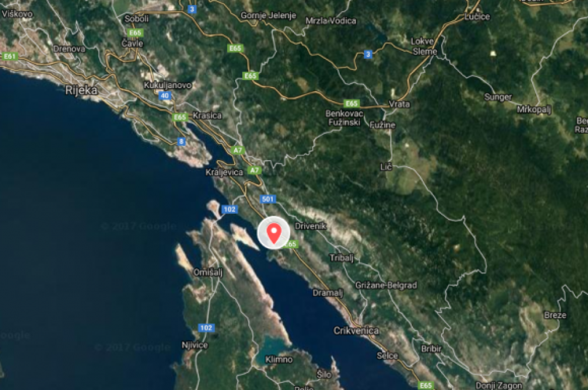
Task: Select the Klimno label on Krk
Action: click(x=279, y=359)
